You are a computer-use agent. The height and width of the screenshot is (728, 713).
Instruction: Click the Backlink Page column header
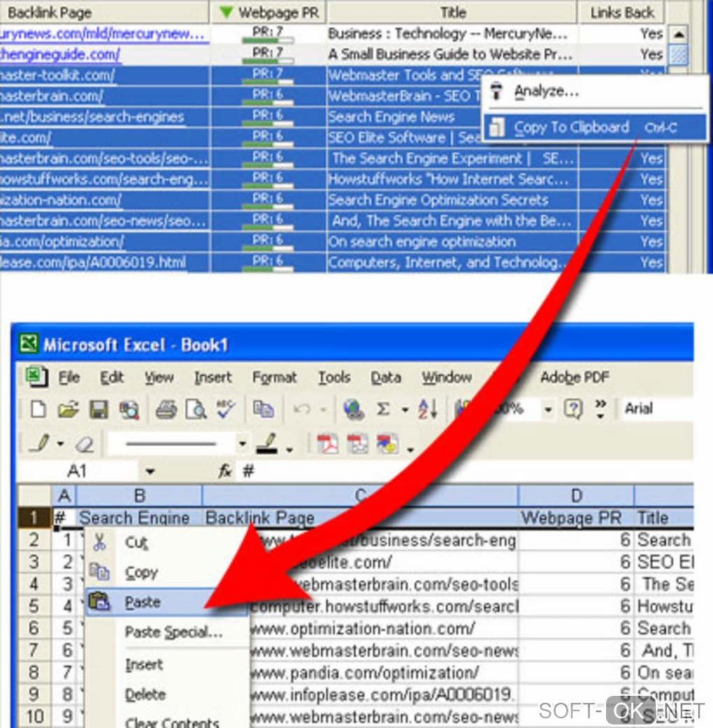coord(105,12)
